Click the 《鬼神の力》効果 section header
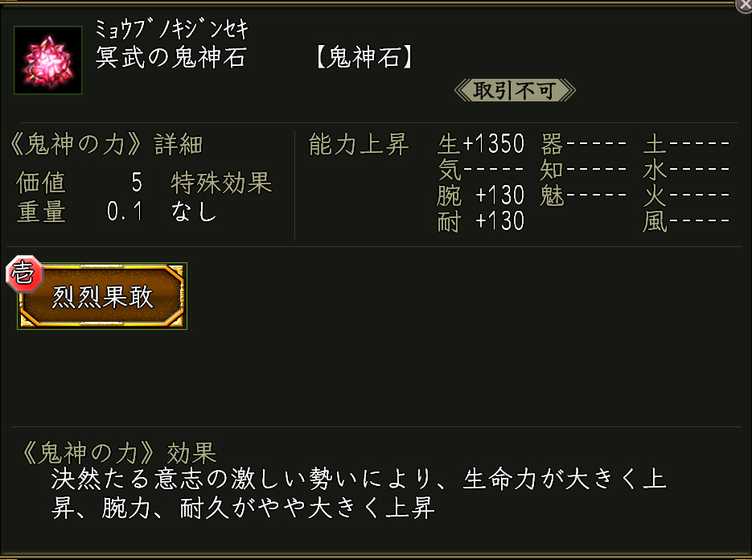 point(117,453)
